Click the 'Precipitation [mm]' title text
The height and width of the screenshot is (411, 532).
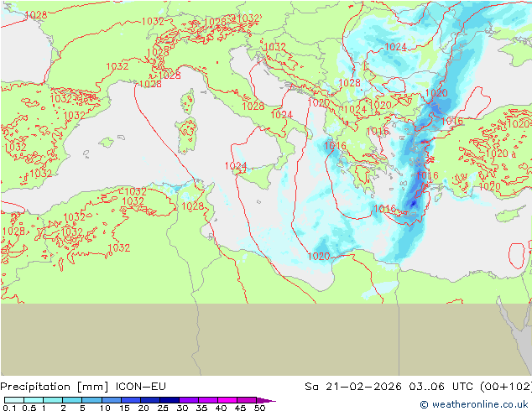click(55, 387)
